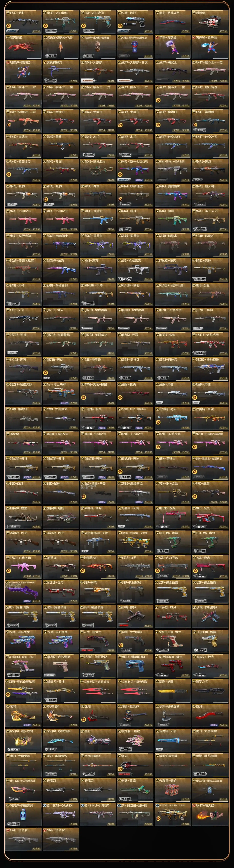
Task: Select the AK47-喷火娃 fire rifle card
Action: tap(210, 814)
